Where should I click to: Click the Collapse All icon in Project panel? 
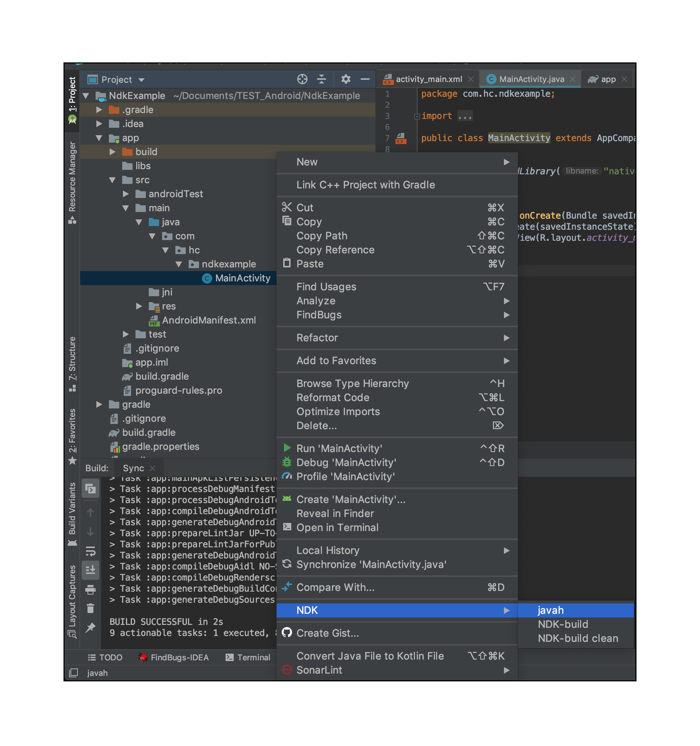click(322, 79)
